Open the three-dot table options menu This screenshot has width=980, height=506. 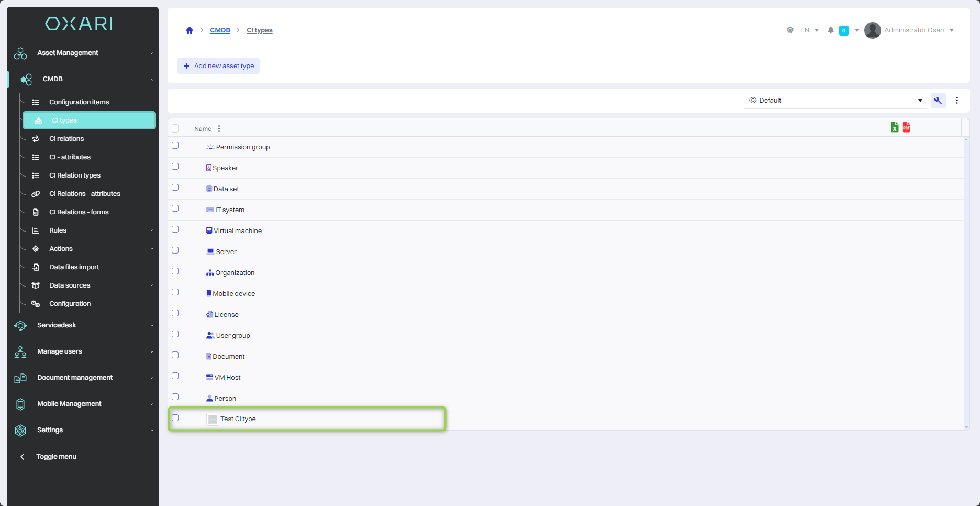tap(957, 101)
